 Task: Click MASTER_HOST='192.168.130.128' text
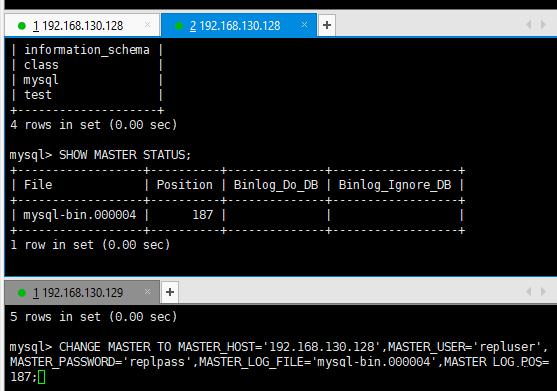[x=280, y=347]
